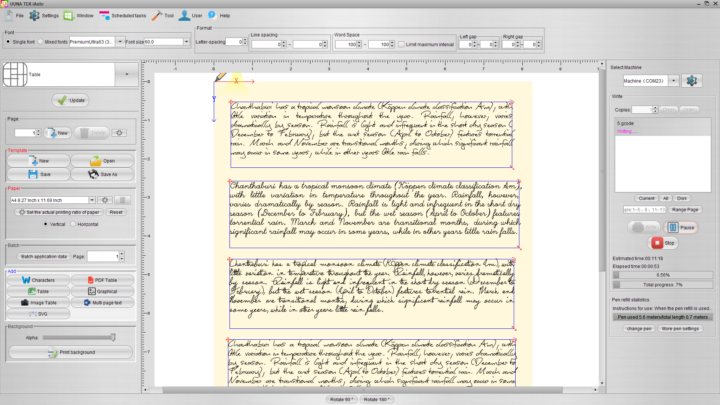Open the User menu
The width and height of the screenshot is (720, 405).
point(191,16)
